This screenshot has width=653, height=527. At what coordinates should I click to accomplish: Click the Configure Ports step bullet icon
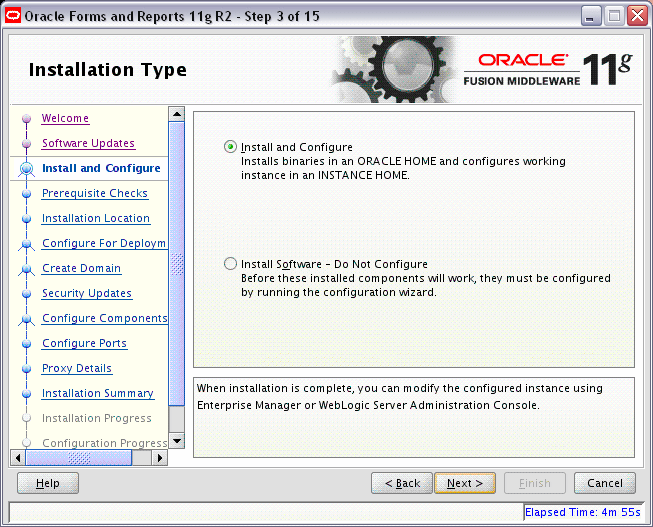point(27,344)
